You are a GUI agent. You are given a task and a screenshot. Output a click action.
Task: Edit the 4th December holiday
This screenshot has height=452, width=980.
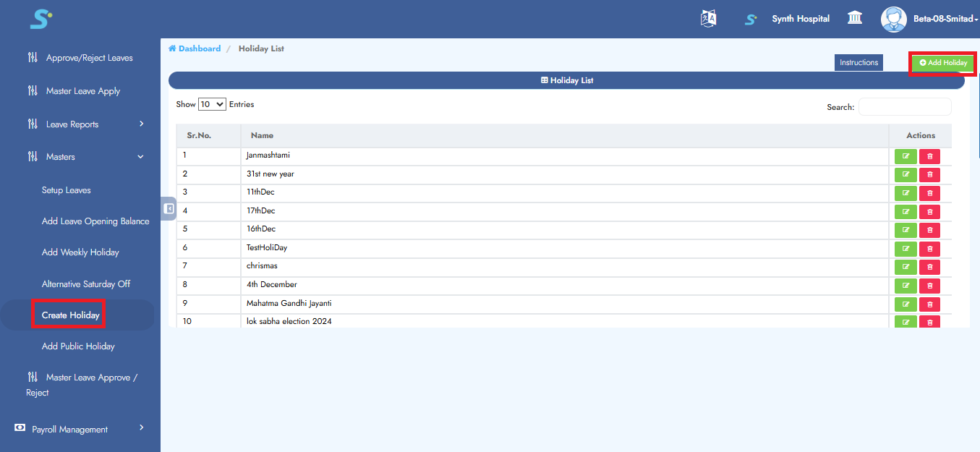pyautogui.click(x=906, y=286)
